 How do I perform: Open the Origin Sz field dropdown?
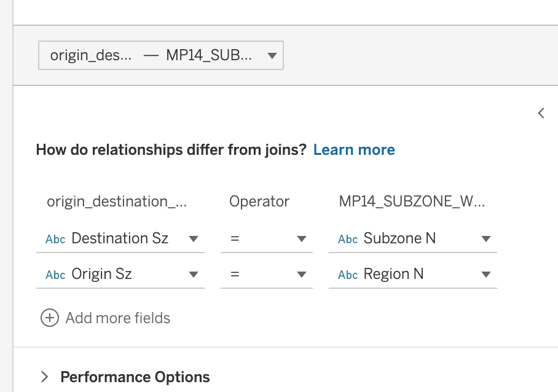pos(193,275)
